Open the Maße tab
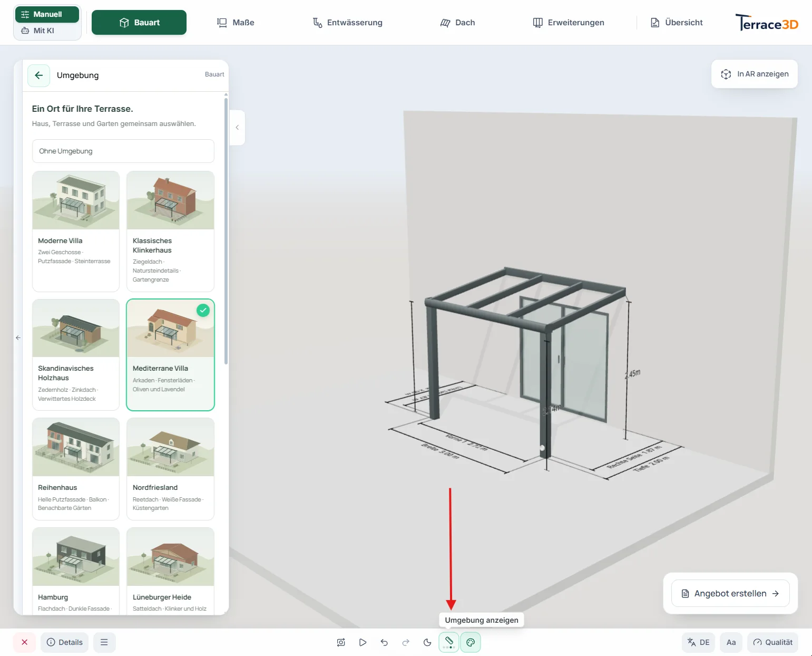Image resolution: width=812 pixels, height=656 pixels. coord(236,23)
